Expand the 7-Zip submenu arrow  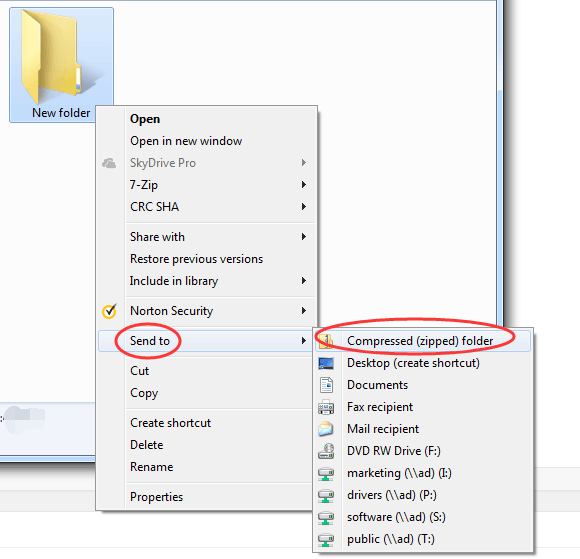304,185
